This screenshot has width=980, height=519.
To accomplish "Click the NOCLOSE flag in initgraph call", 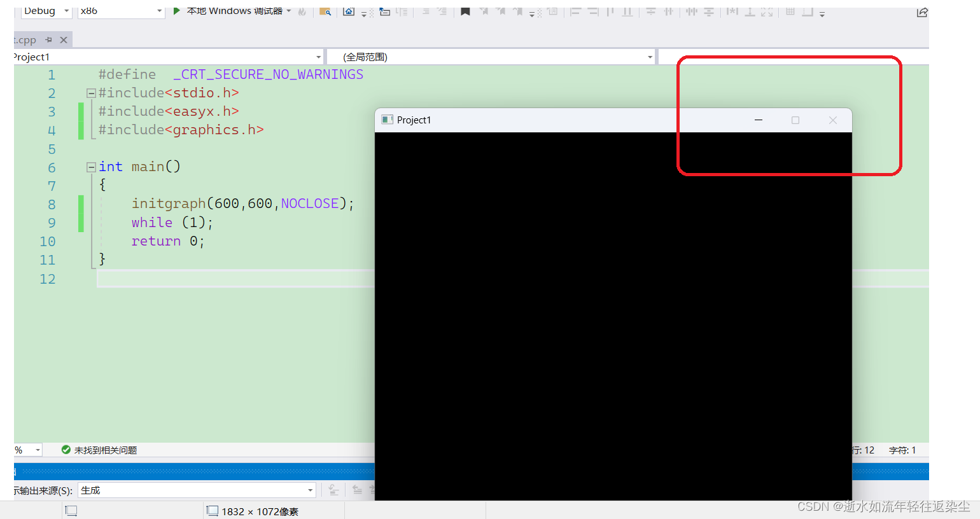I will tap(310, 204).
